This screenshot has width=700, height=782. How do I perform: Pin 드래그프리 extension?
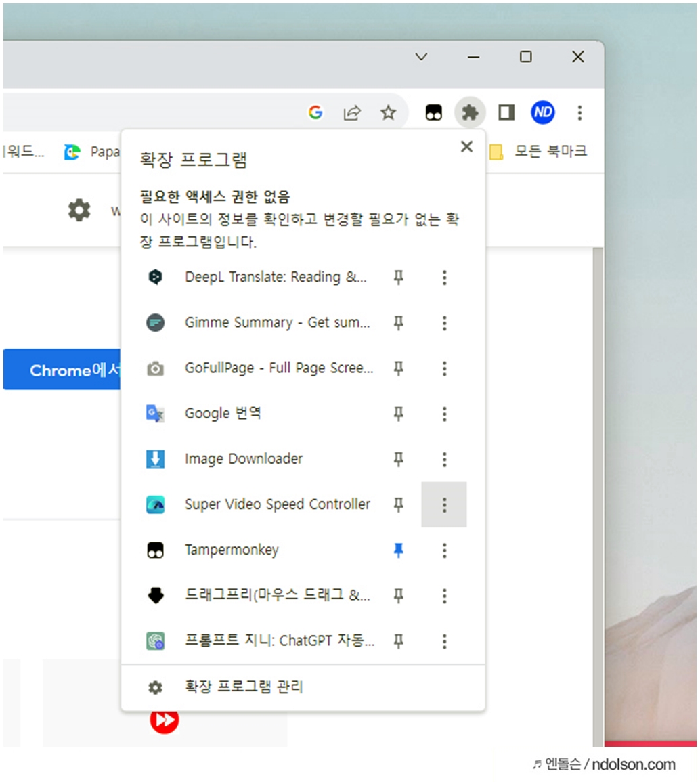[x=398, y=596]
